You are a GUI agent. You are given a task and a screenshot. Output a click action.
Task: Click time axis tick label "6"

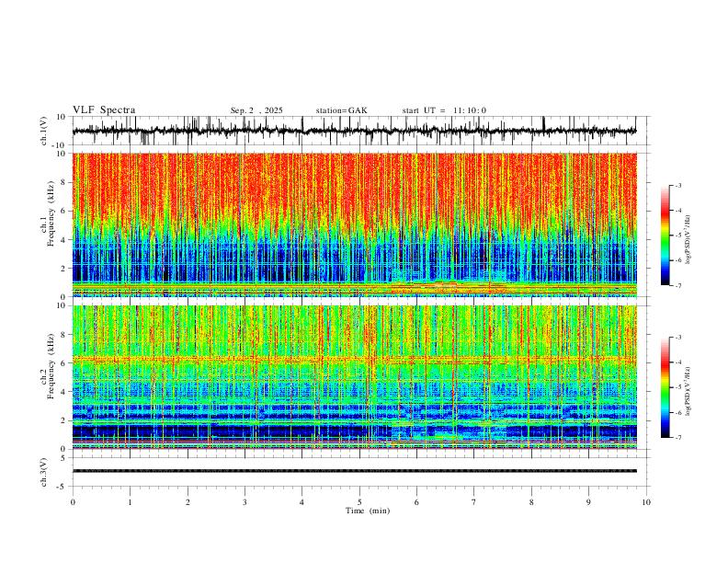(x=416, y=502)
